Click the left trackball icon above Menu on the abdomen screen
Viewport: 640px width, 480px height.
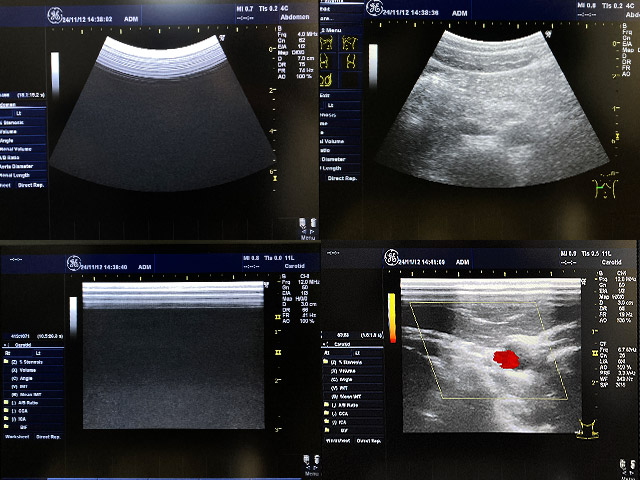coord(302,223)
